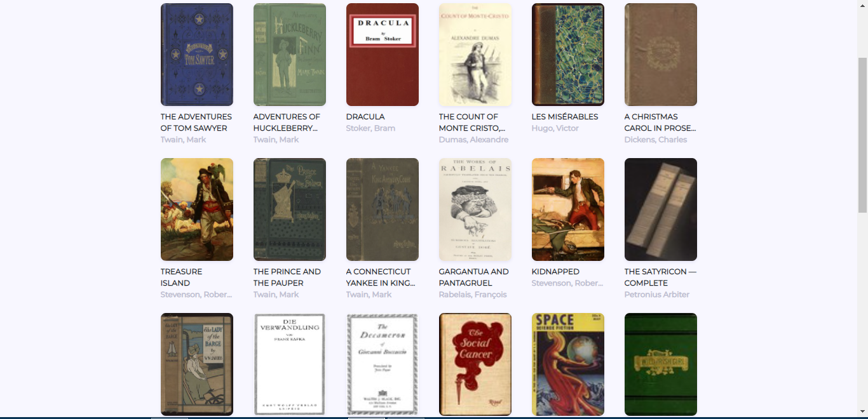Select author Dickens, Charles

point(656,140)
